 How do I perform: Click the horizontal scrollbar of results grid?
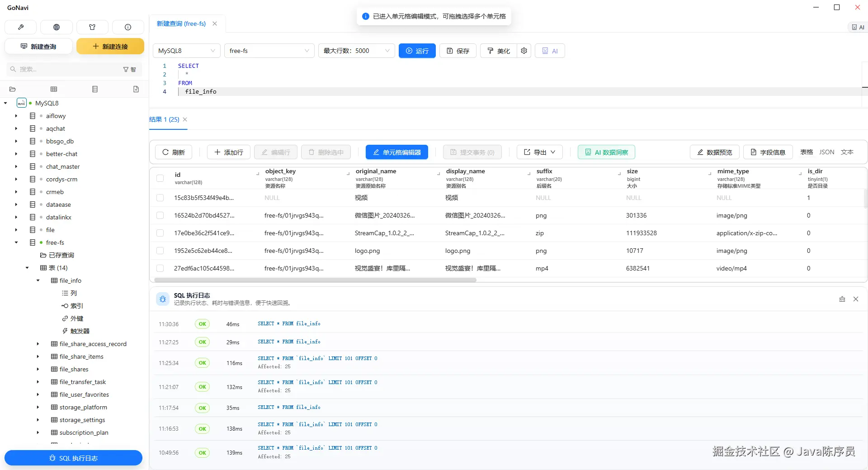[313, 280]
